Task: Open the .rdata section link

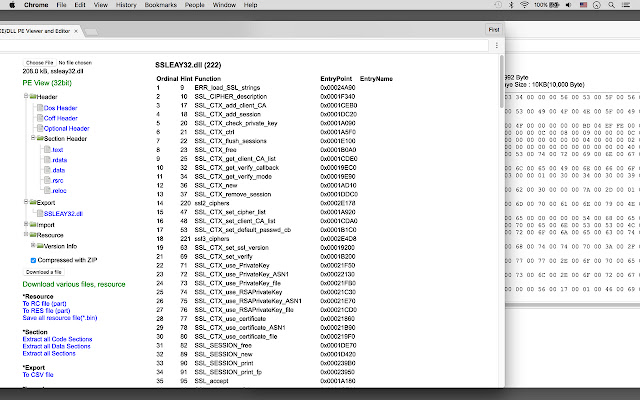Action: (x=60, y=160)
